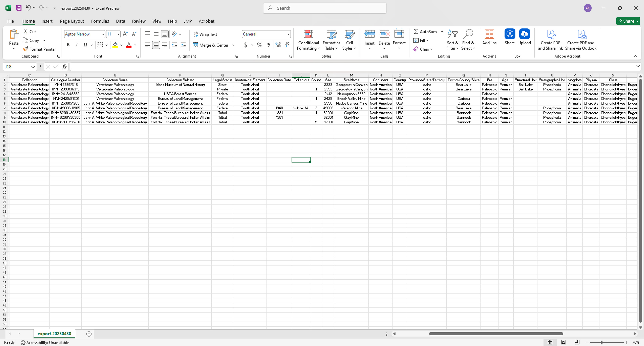Click the Wrap Text icon
Screen dimensions: 644x346
point(196,34)
